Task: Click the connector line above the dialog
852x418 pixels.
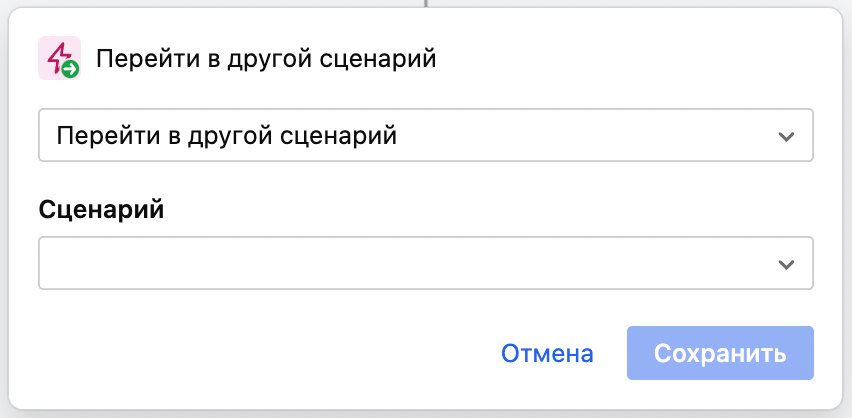Action: click(x=426, y=3)
